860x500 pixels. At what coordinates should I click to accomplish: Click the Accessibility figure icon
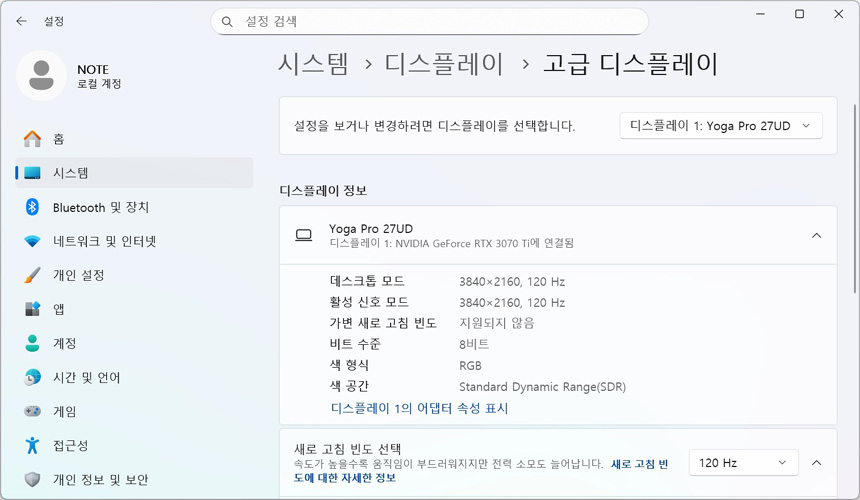[33, 445]
